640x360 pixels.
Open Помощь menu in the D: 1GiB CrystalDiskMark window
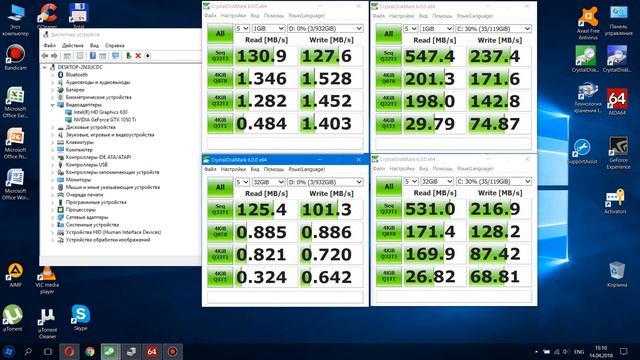point(273,16)
